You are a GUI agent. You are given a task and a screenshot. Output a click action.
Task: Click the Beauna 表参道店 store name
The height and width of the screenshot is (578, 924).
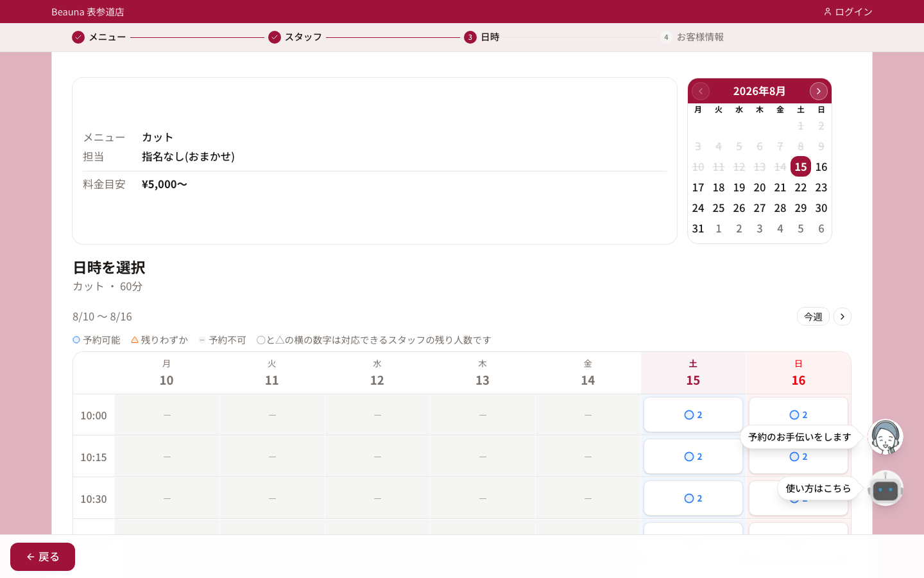click(x=88, y=12)
